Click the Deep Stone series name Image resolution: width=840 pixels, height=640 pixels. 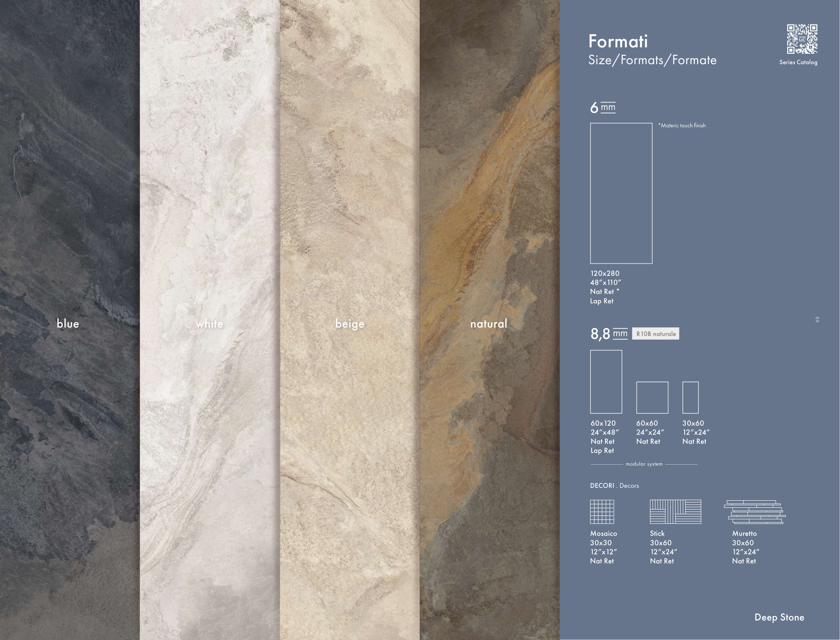tap(779, 617)
